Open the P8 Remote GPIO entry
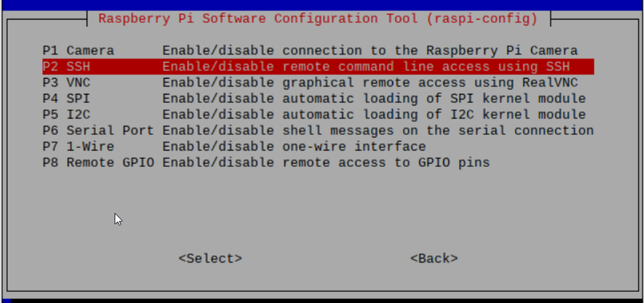This screenshot has height=303, width=644. pos(98,162)
